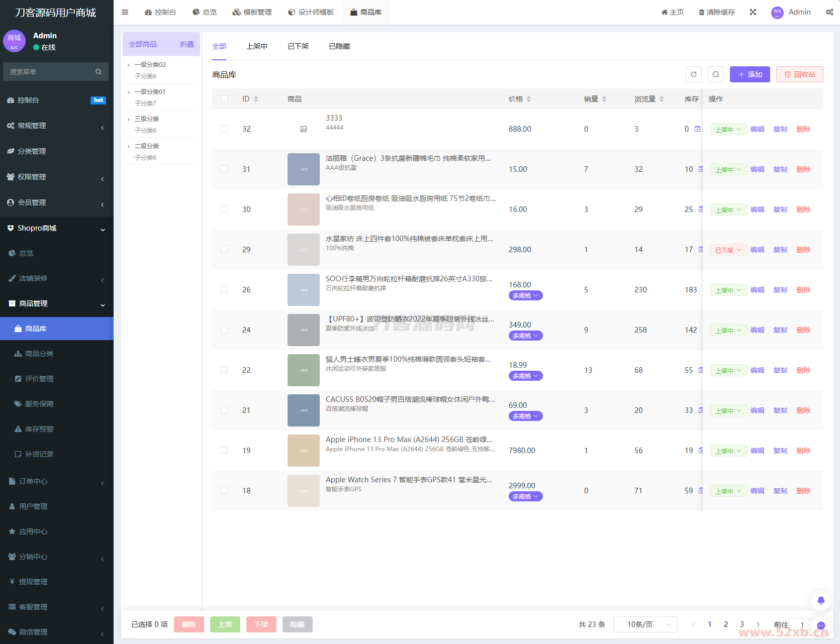Open the 10条/页 page size dropdown
The image size is (840, 644).
[x=645, y=624]
